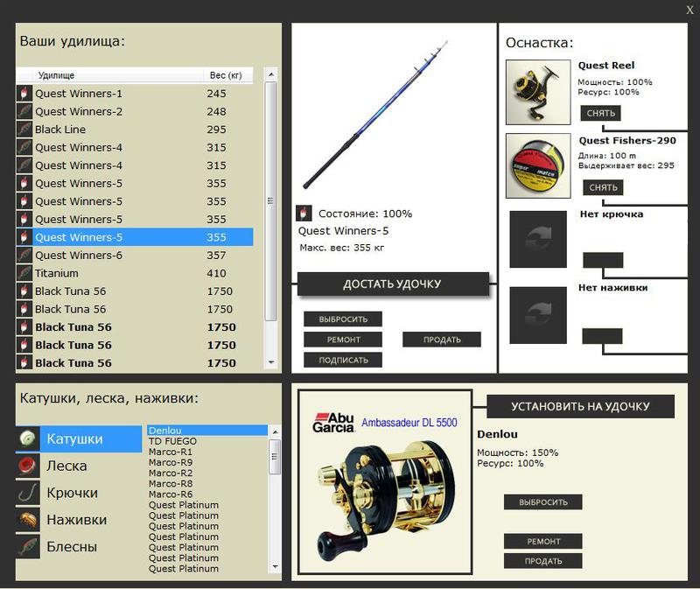The height and width of the screenshot is (589, 700).
Task: Select Quest Winners-1 rod row
Action: 135,94
